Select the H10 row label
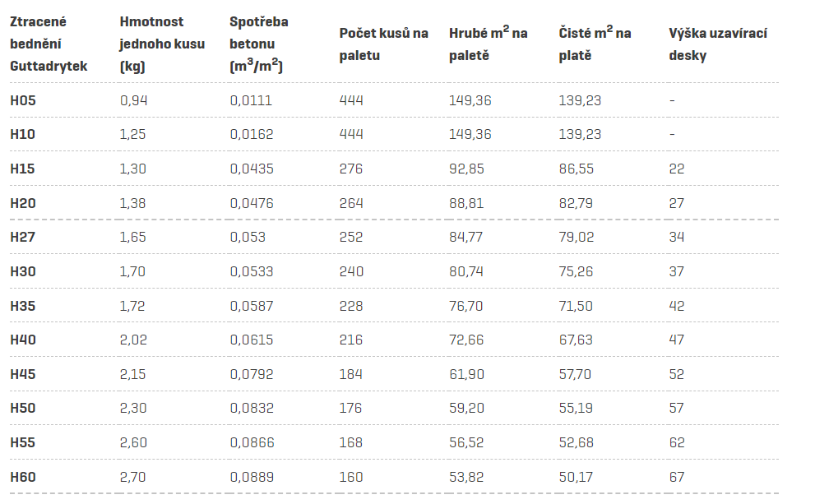Viewport: 815px width, 504px height. (x=23, y=134)
